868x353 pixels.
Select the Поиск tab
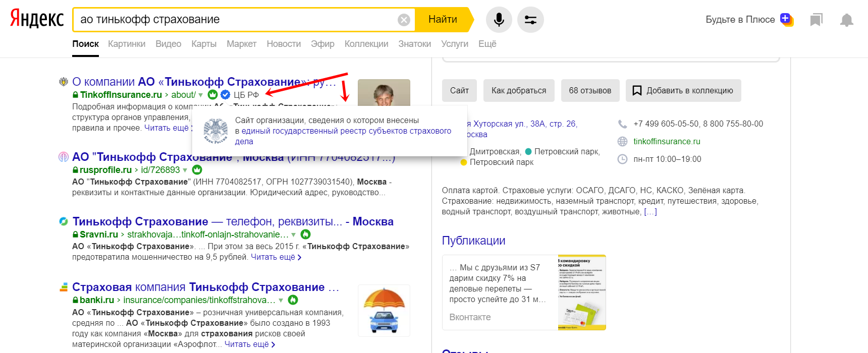point(85,44)
